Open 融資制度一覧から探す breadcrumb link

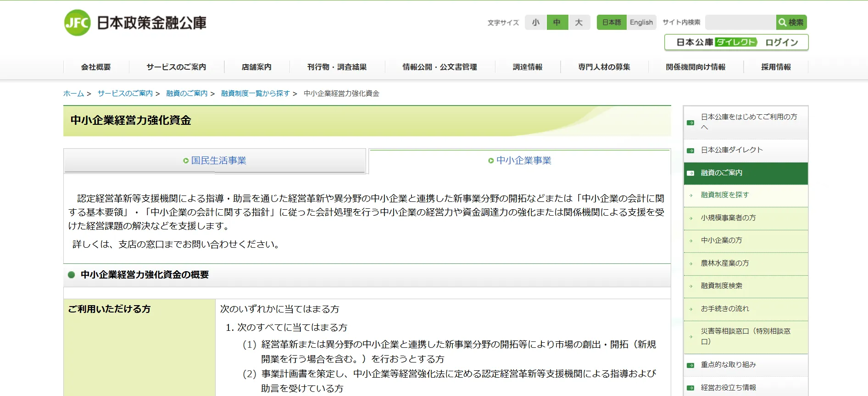click(x=256, y=94)
